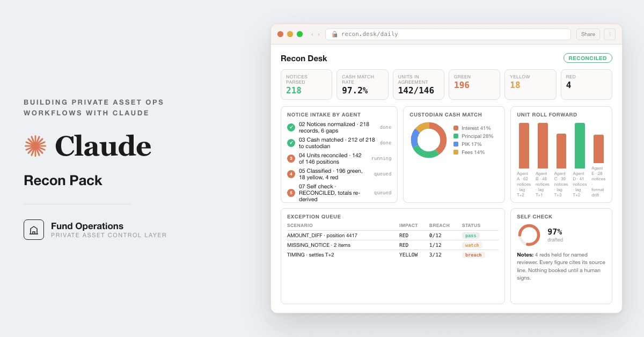Viewport: 644px width, 337px height.
Task: Click the watch status tag
Action: 472,245
